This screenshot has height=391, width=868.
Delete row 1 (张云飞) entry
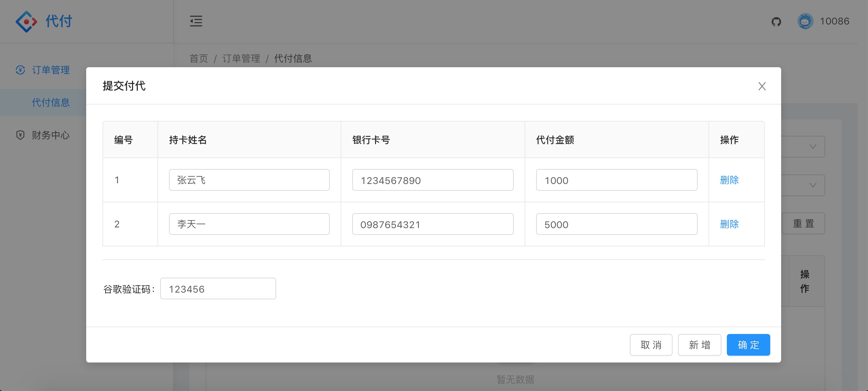[x=729, y=180]
